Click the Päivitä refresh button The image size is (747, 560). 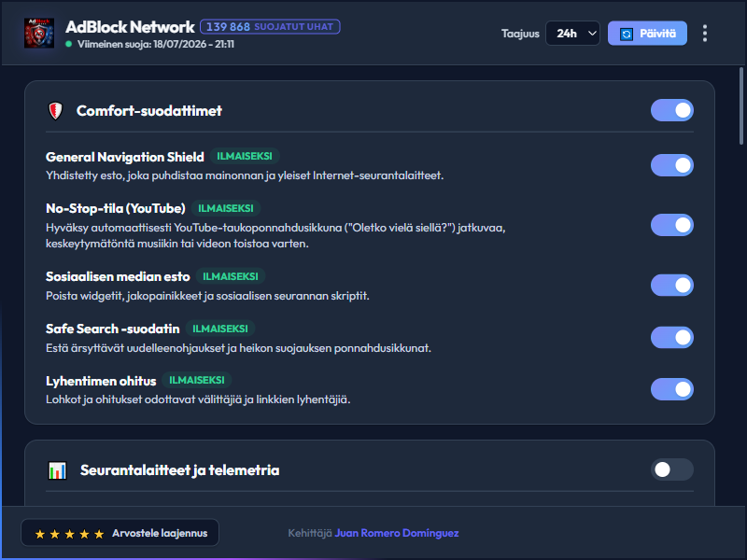tap(647, 34)
